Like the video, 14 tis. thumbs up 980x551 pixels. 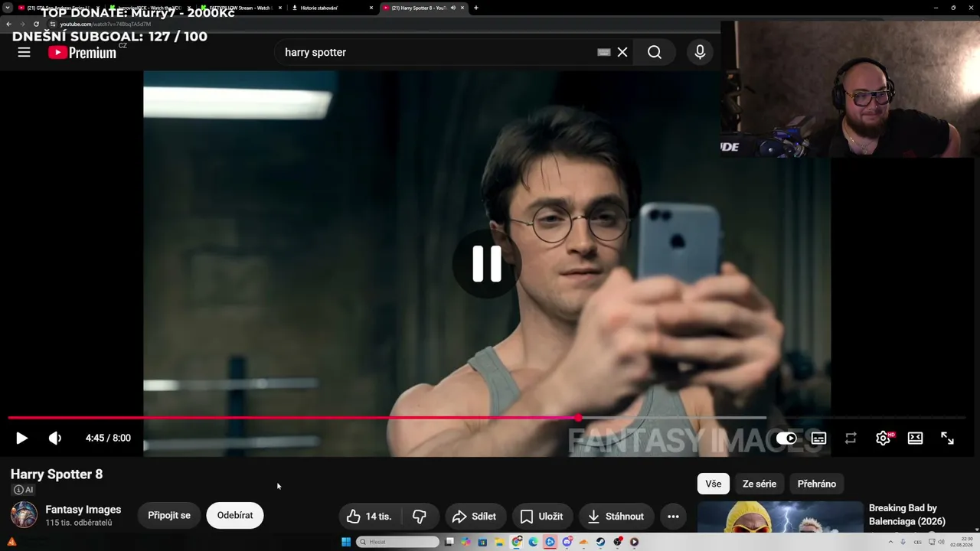point(369,517)
